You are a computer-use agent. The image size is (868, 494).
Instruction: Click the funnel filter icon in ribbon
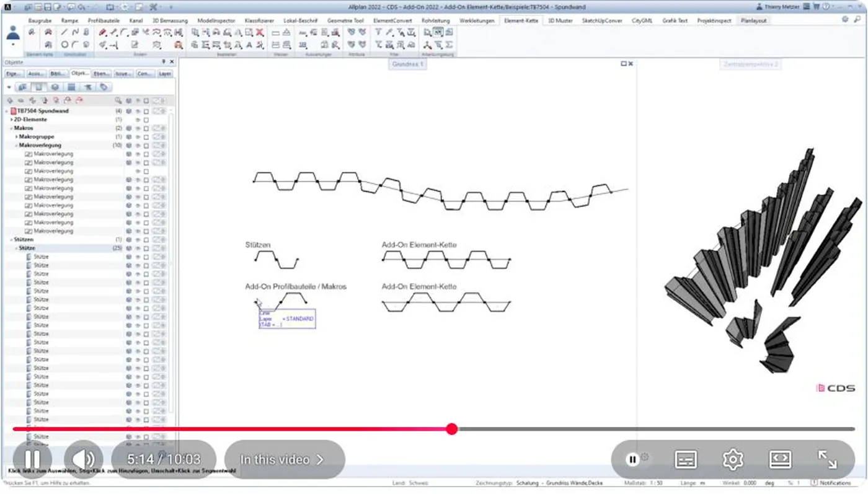(378, 32)
